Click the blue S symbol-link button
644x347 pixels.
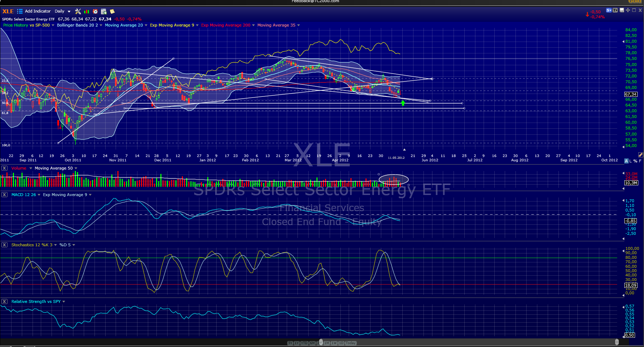609,10
